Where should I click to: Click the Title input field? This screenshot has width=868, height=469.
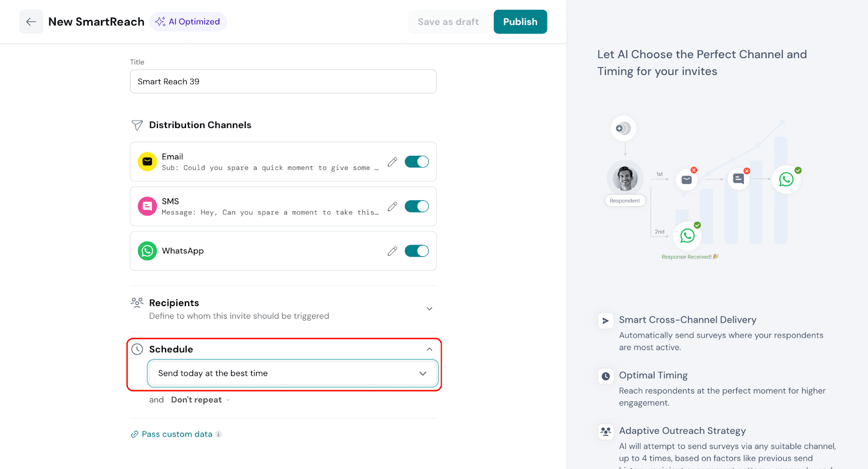point(283,81)
